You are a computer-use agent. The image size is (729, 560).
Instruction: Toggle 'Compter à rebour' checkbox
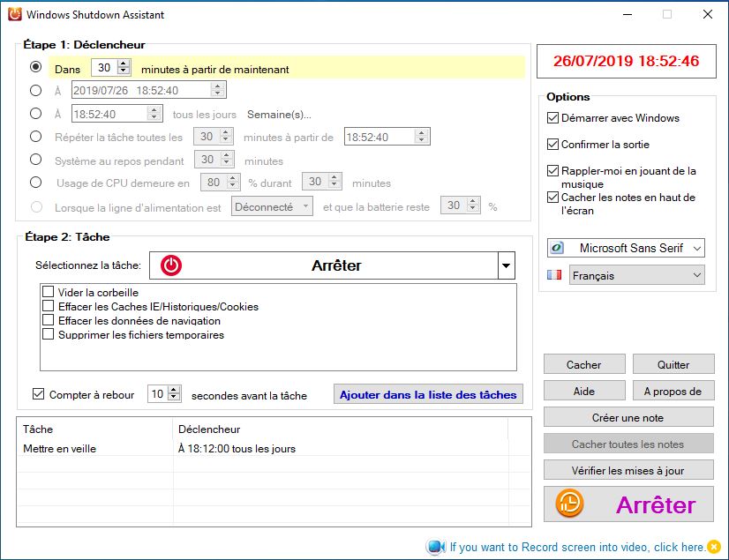(x=38, y=394)
